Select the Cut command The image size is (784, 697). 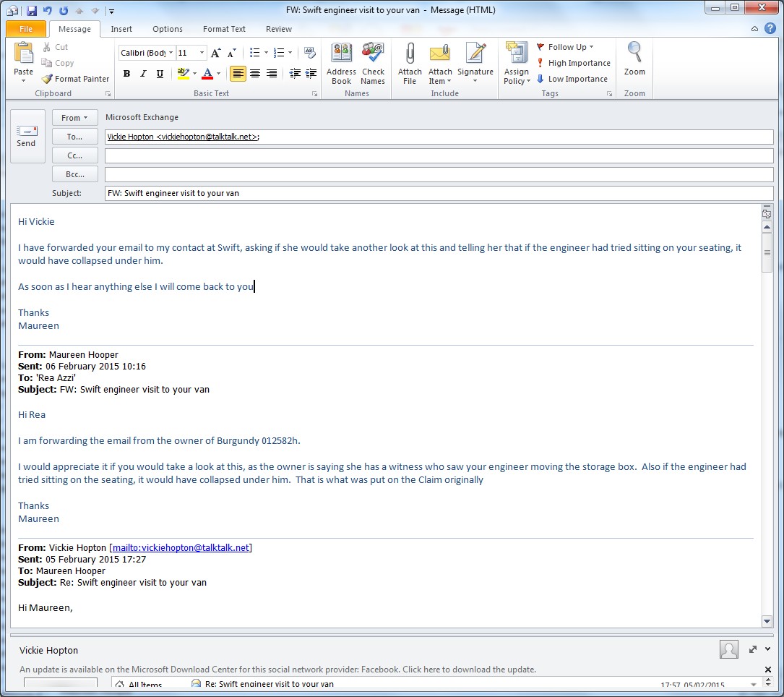pos(55,47)
